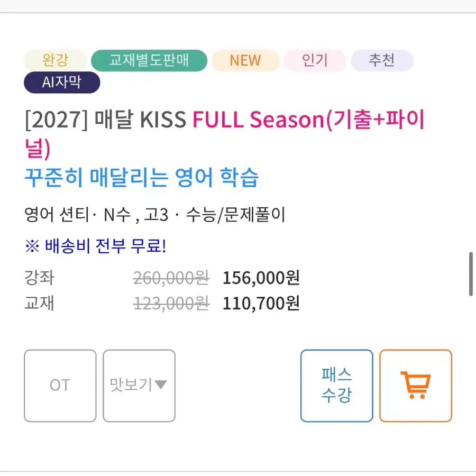Click the original 260,000원 strikethrough price
This screenshot has height=476, width=476.
tap(171, 278)
